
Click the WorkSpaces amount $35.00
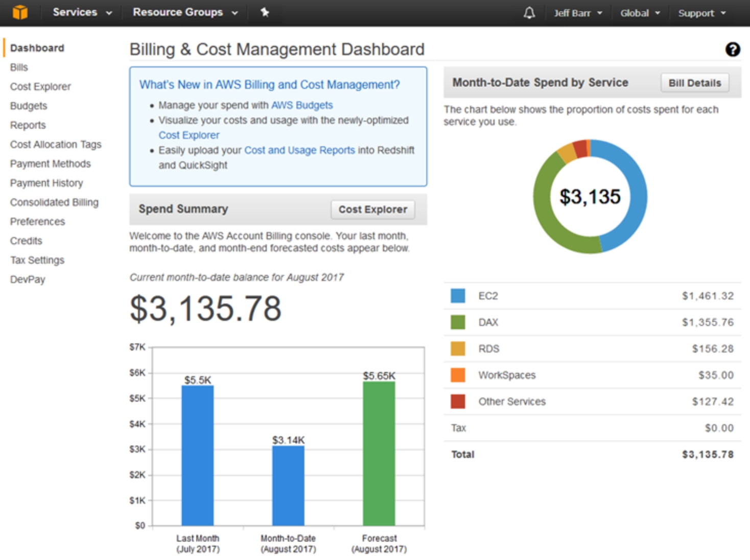coord(716,375)
